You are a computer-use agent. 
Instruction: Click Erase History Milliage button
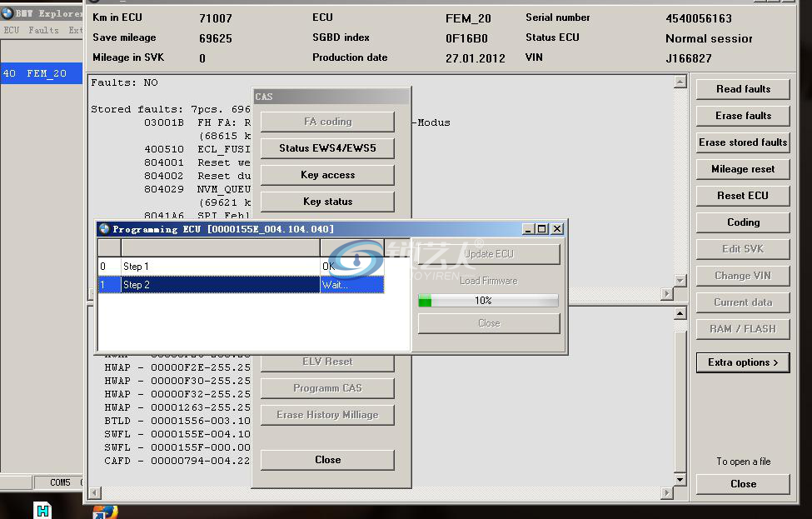327,415
